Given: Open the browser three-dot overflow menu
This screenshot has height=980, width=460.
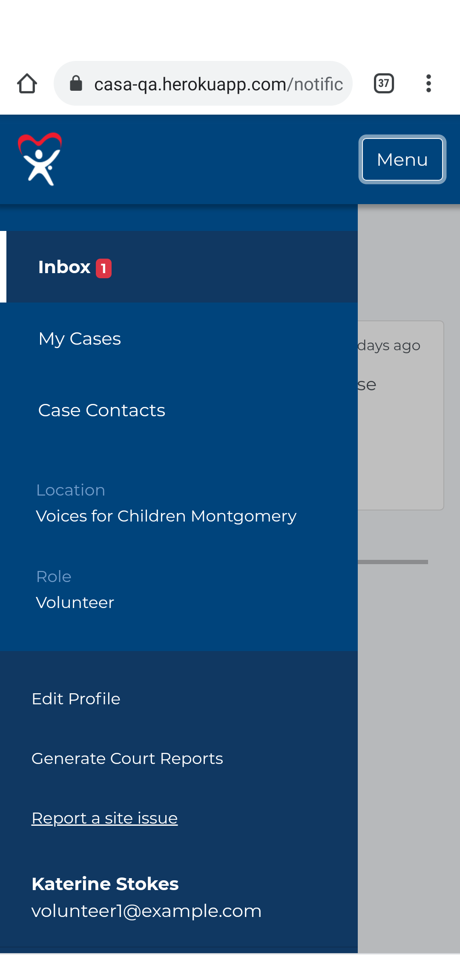Looking at the screenshot, I should point(428,83).
